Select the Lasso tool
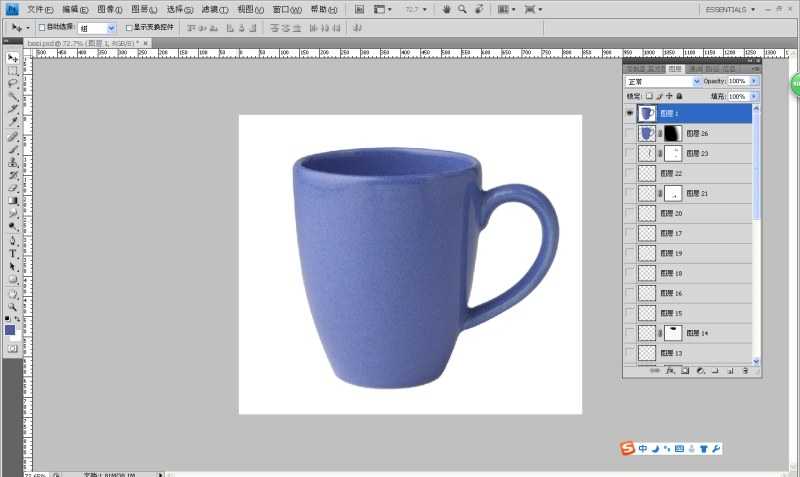This screenshot has width=800, height=477. [x=13, y=83]
